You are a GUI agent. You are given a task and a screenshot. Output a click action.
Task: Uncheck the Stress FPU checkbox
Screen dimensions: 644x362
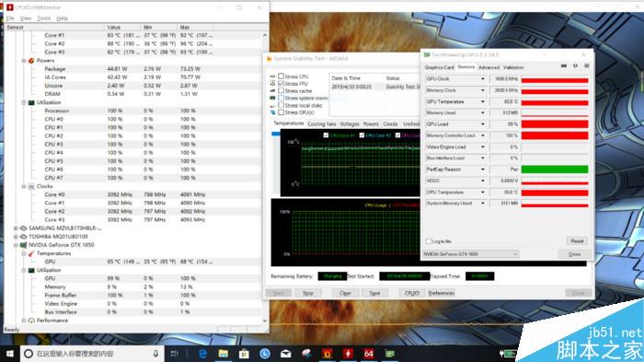281,84
